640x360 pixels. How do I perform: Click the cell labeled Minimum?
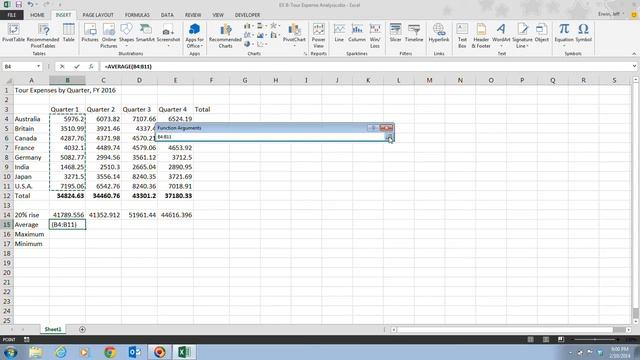(31, 244)
